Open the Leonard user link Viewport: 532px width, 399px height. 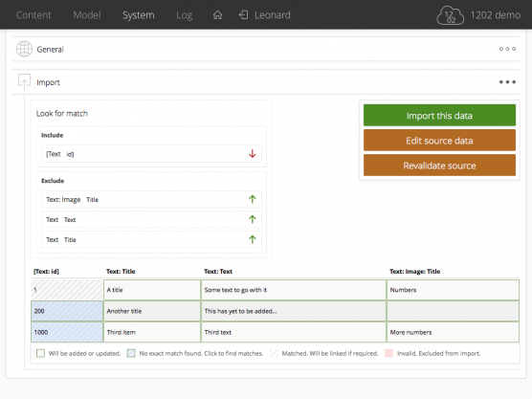[273, 15]
